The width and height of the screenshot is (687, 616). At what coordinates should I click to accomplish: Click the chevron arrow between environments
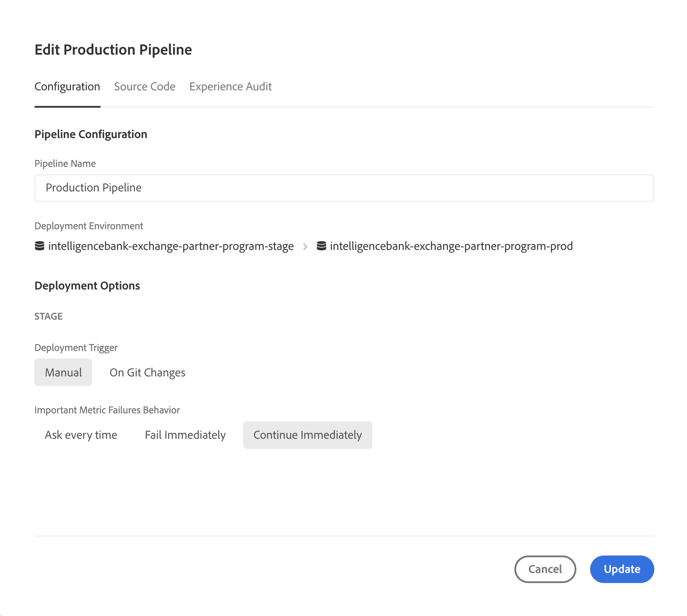pos(305,246)
